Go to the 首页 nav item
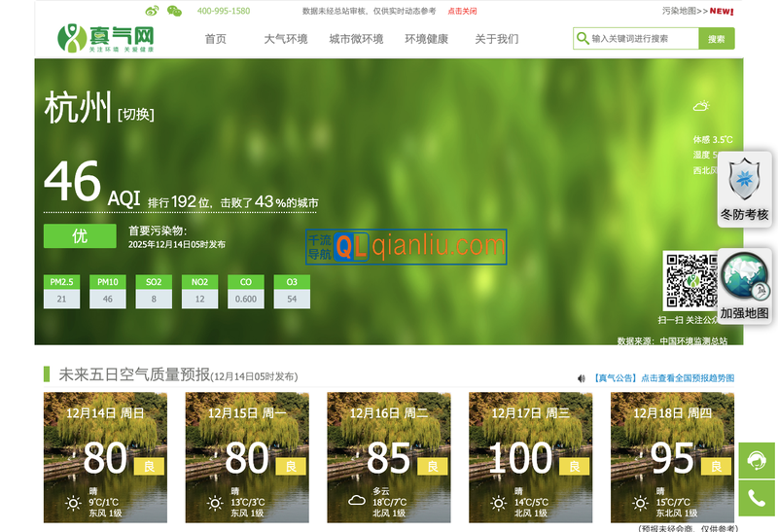 (x=215, y=39)
